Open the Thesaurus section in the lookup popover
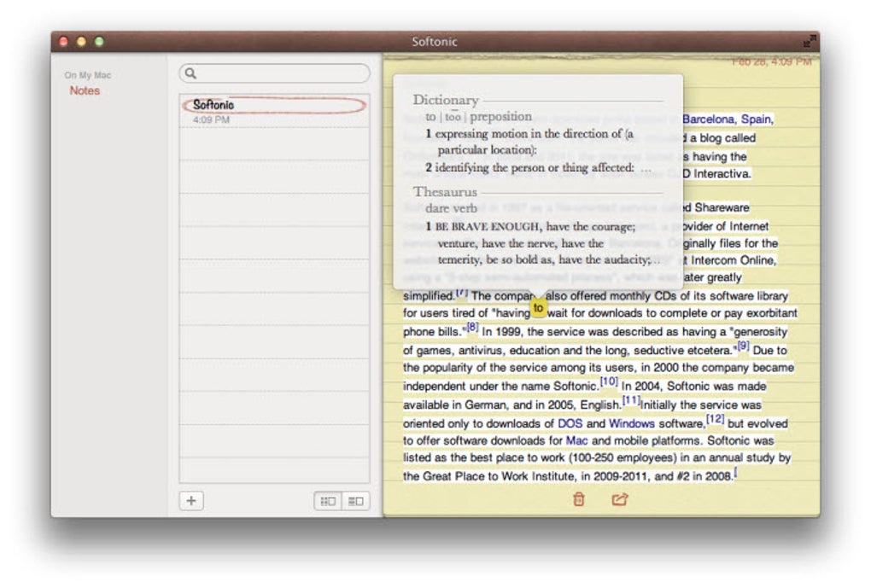 point(445,191)
